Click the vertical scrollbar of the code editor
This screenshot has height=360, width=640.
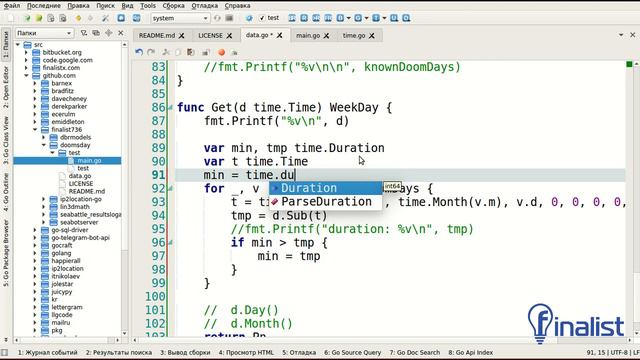click(636, 198)
